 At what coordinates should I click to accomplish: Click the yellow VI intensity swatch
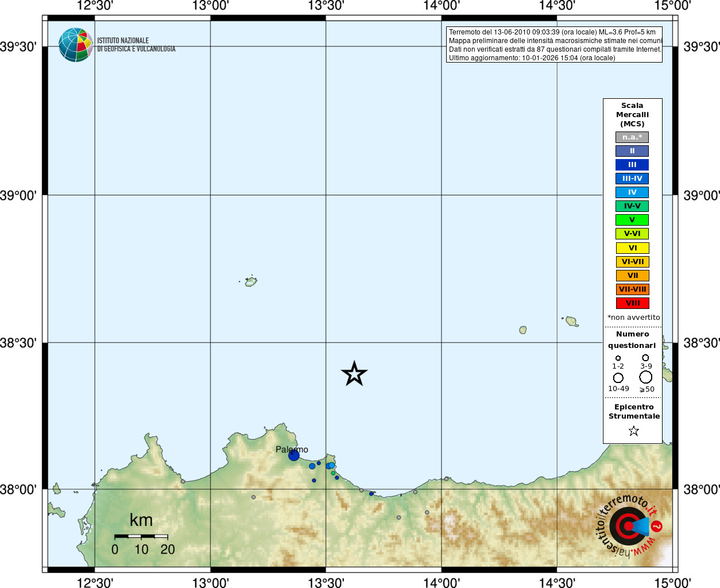(632, 248)
